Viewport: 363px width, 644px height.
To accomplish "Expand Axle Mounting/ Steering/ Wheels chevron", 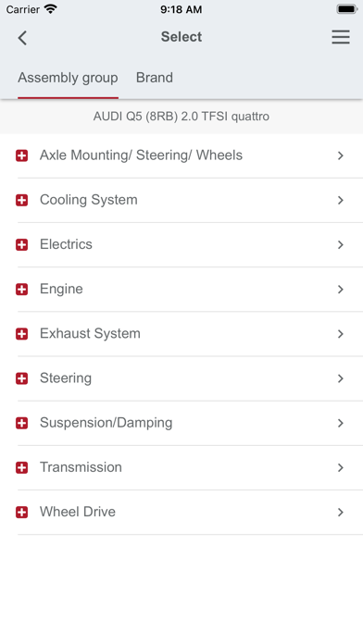I will point(341,155).
